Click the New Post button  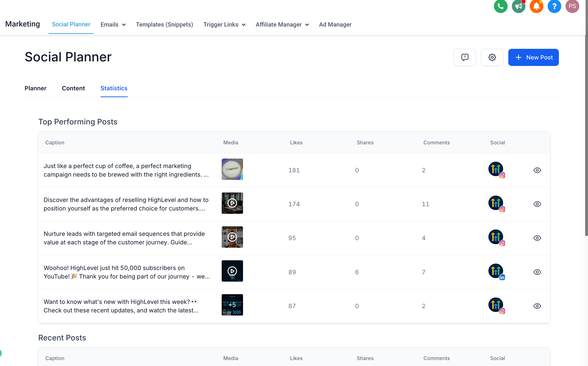(x=533, y=57)
